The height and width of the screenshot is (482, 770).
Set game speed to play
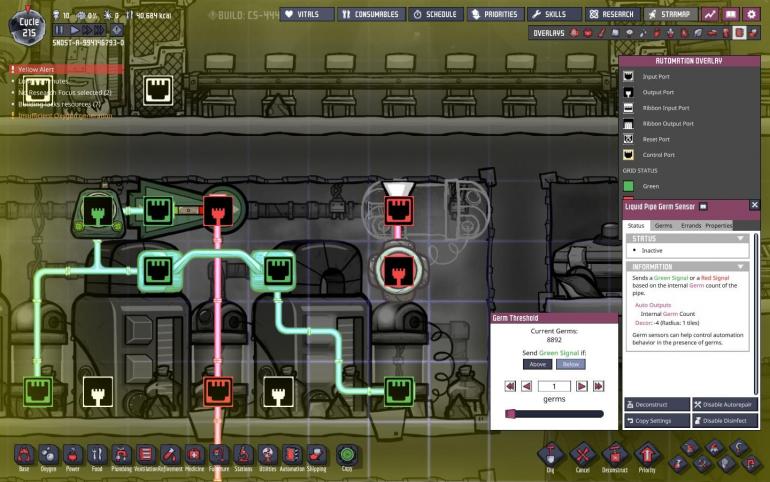click(x=75, y=30)
